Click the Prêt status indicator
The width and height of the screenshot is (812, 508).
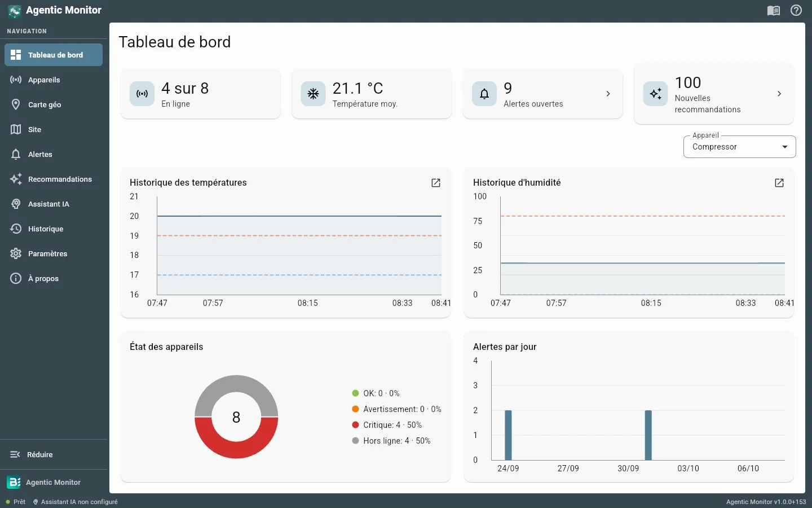(x=16, y=502)
